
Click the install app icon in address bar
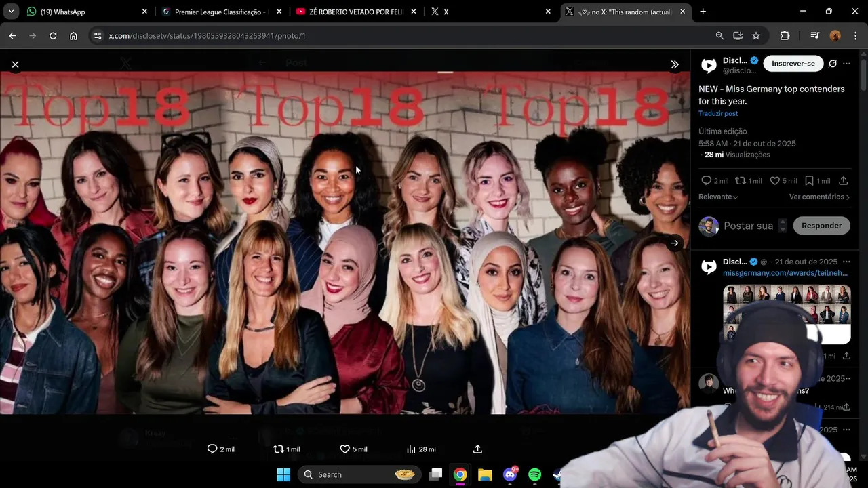pos(738,35)
